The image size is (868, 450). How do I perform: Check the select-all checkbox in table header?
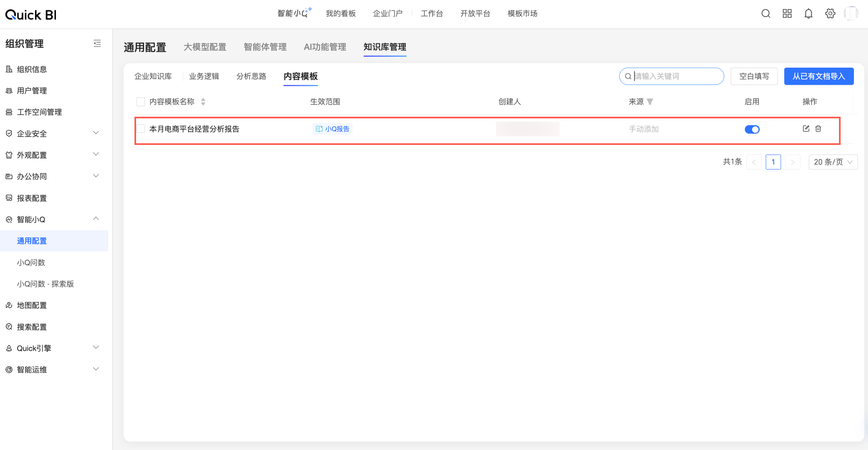[141, 101]
